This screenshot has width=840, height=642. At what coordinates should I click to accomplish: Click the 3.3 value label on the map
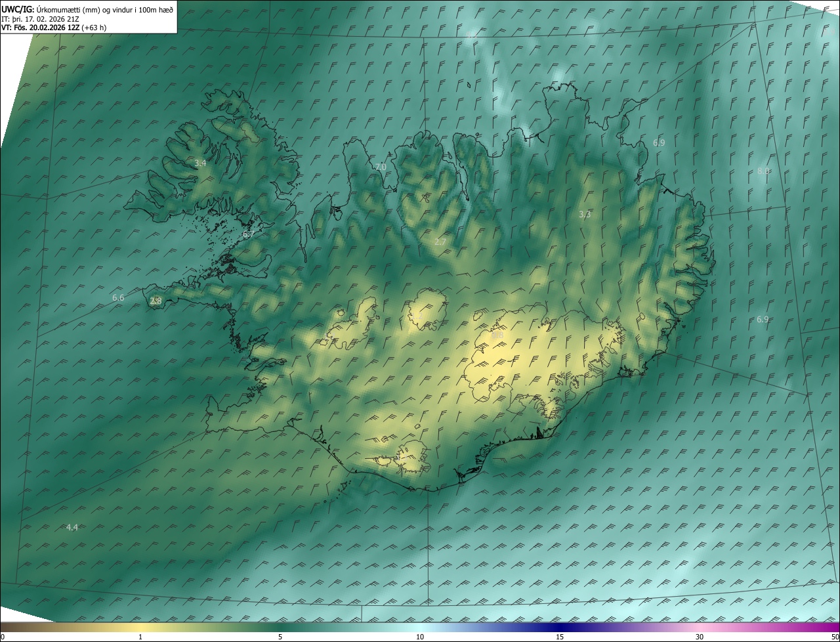tap(585, 214)
